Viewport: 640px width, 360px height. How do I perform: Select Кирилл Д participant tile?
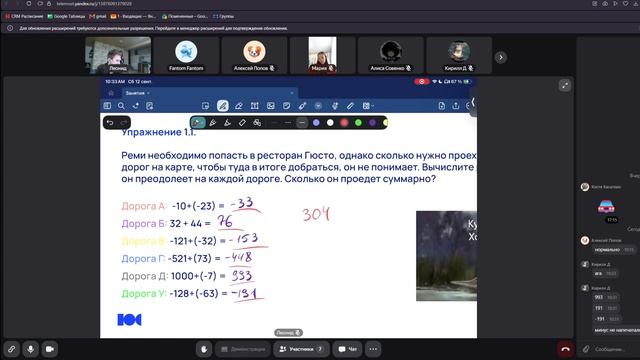(459, 56)
